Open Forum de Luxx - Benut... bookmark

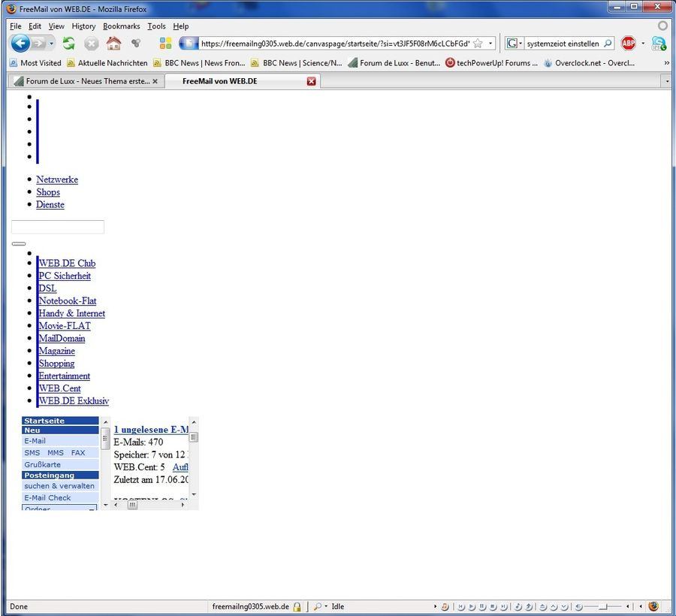pyautogui.click(x=394, y=63)
